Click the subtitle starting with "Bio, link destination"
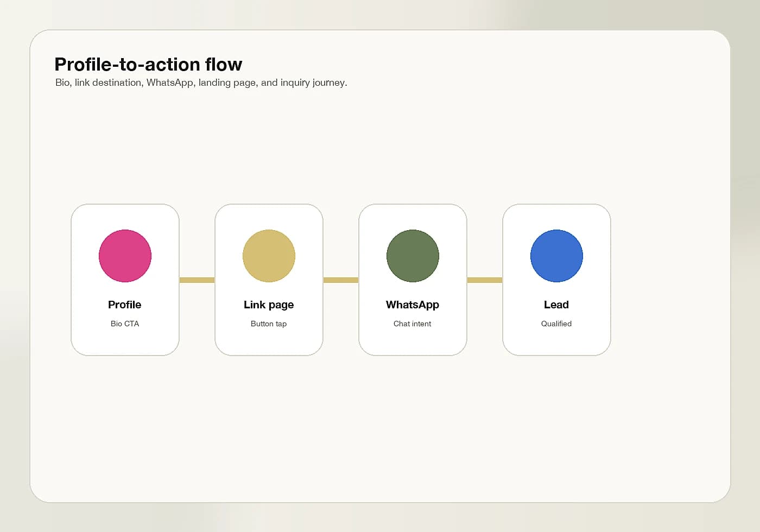Viewport: 760px width, 532px height. click(x=201, y=83)
